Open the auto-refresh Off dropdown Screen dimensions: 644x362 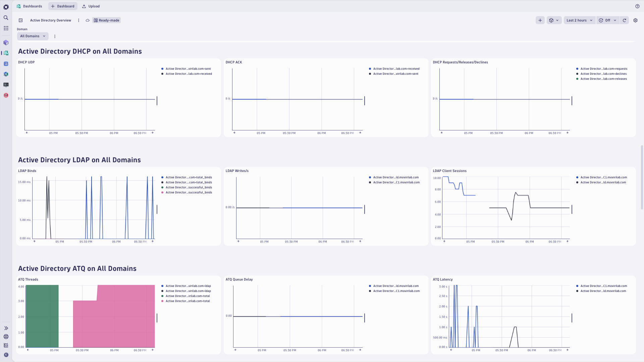(607, 20)
